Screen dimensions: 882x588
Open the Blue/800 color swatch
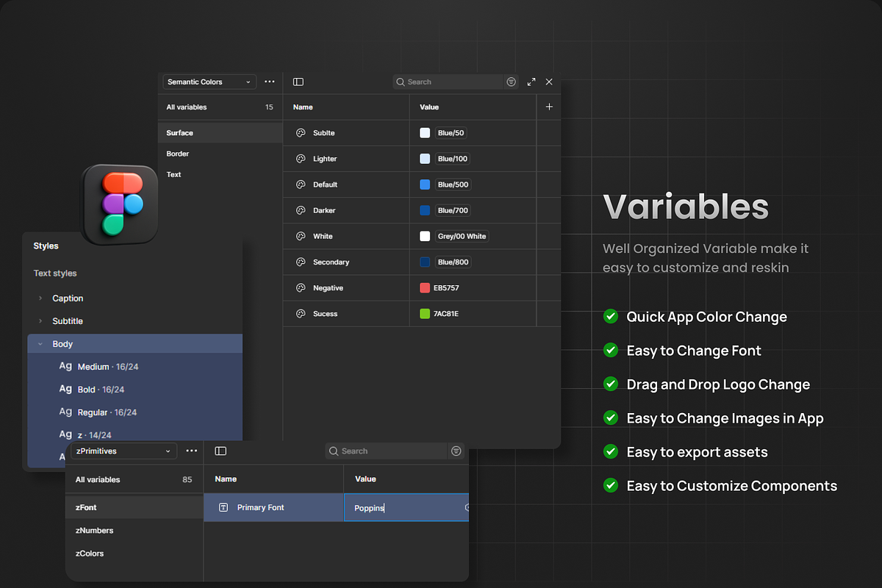pos(425,262)
